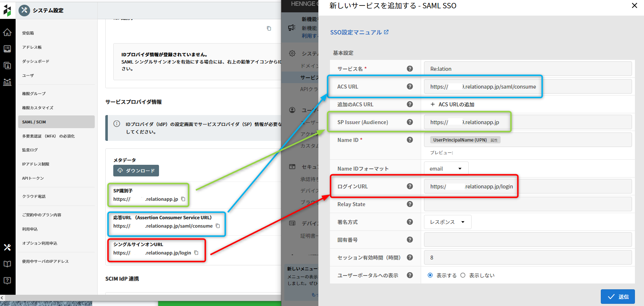This screenshot has height=306, width=644.
Task: Copy the 応答URL with copy icon
Action: pyautogui.click(x=218, y=226)
